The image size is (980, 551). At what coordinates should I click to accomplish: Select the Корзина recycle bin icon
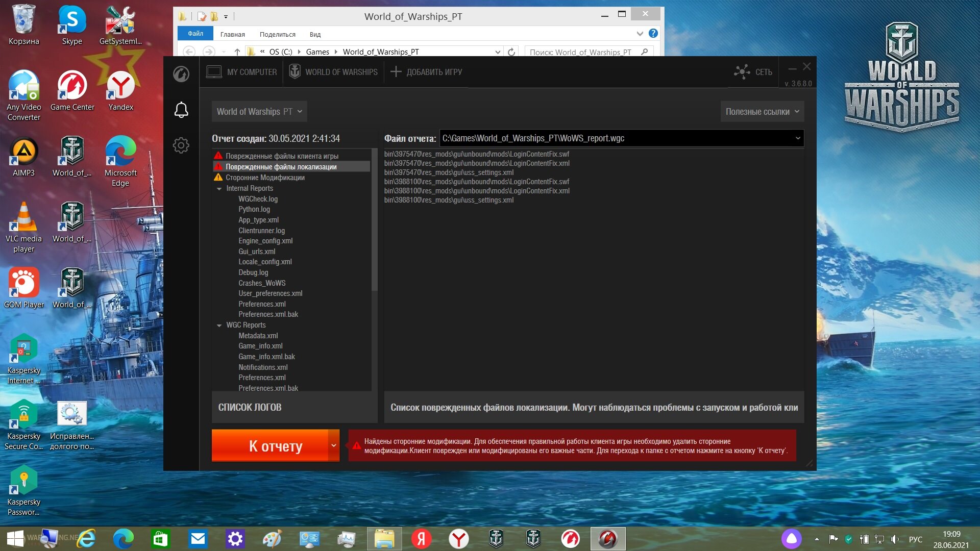(23, 26)
